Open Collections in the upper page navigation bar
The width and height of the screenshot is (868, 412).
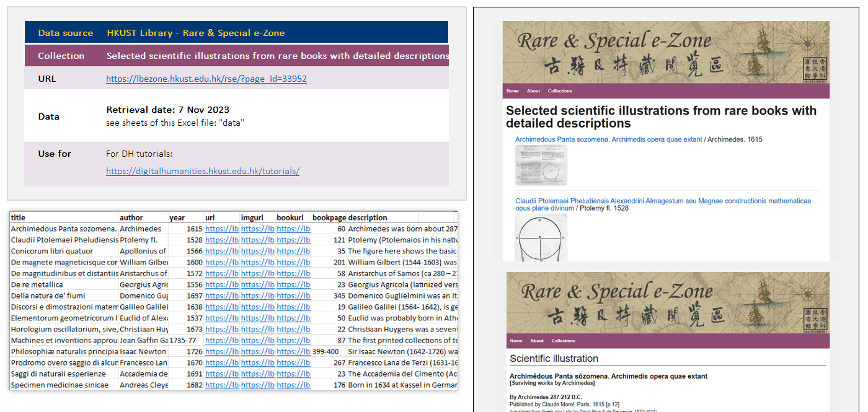click(x=559, y=91)
